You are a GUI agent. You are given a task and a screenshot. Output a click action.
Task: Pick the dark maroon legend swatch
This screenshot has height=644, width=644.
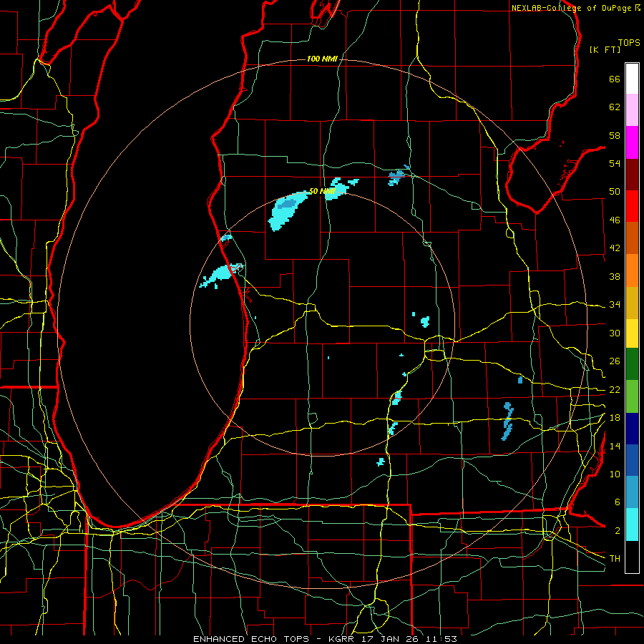[632, 174]
